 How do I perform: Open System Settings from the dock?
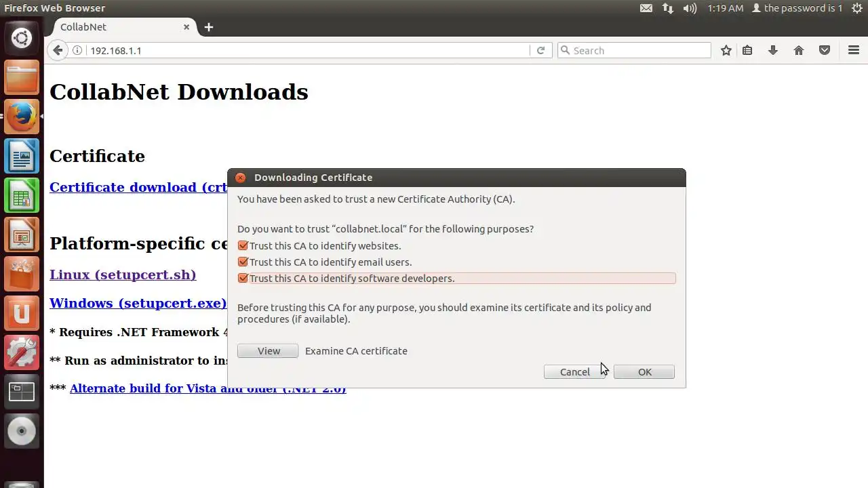22,352
